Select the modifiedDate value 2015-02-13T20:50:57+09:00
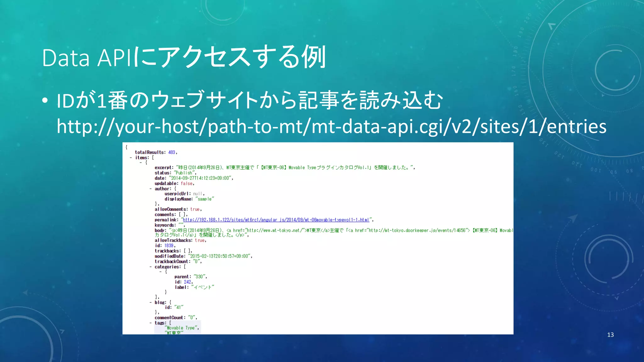Image resolution: width=644 pixels, height=362 pixels. [219, 256]
